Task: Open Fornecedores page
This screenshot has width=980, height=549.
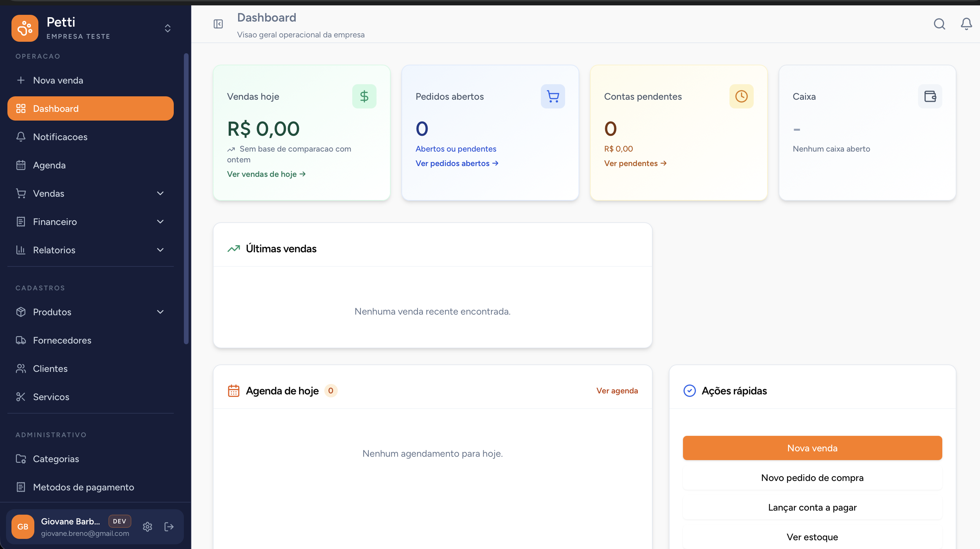Action: [x=91, y=340]
